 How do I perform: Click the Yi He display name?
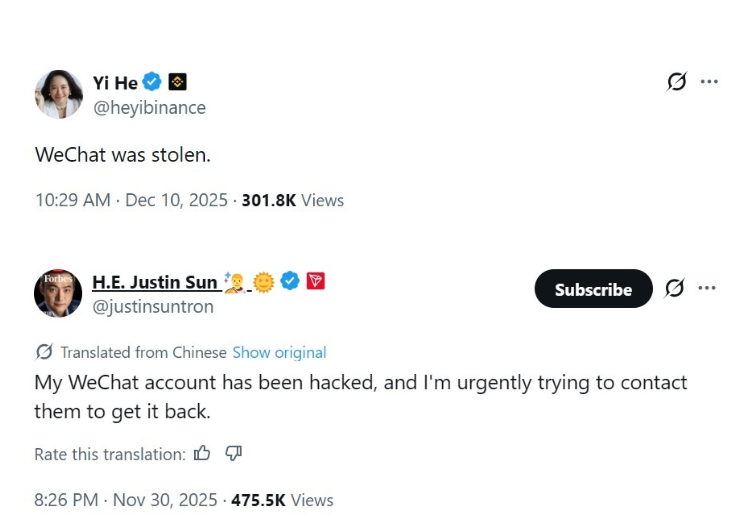[x=115, y=83]
